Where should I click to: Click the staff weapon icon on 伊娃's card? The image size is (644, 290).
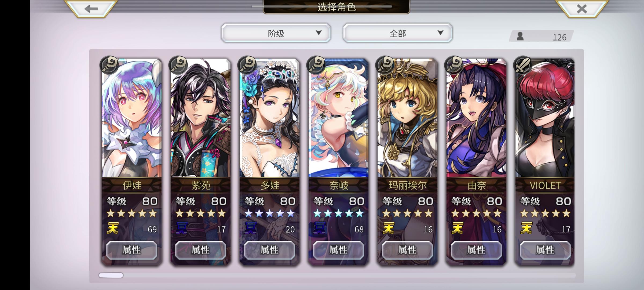click(109, 65)
